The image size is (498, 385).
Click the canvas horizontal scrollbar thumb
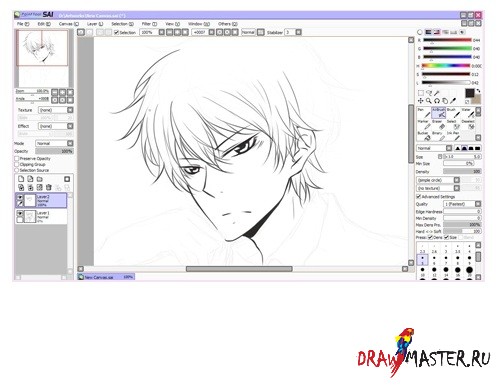tap(239, 269)
